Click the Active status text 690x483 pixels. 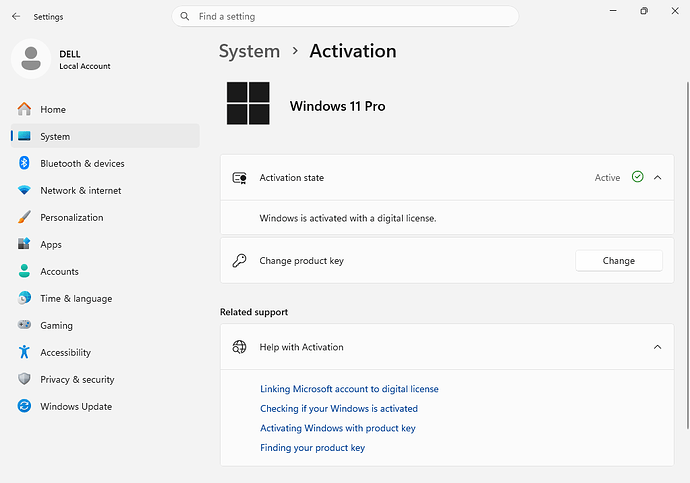coord(607,177)
